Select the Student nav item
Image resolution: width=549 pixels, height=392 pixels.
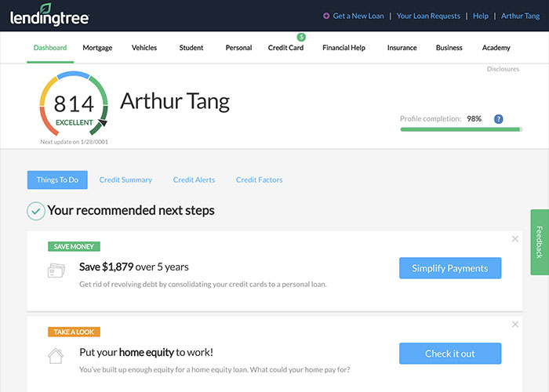click(x=191, y=48)
